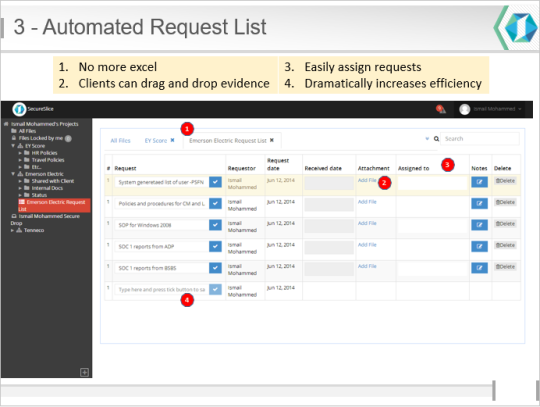Expand the Shared with Client folder

click(x=20, y=181)
